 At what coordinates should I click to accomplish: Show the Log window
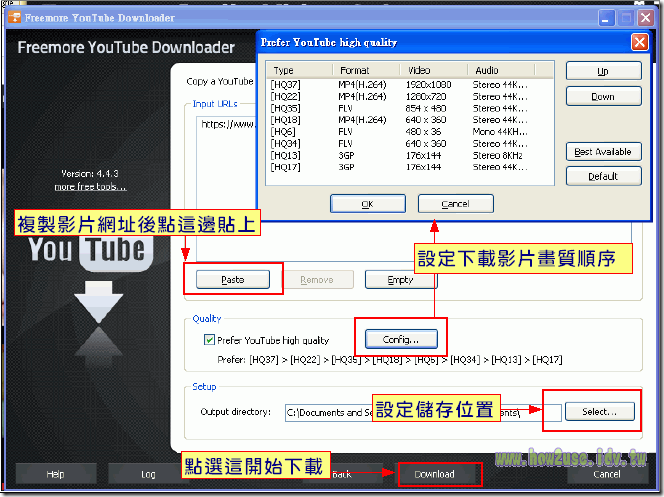148,474
